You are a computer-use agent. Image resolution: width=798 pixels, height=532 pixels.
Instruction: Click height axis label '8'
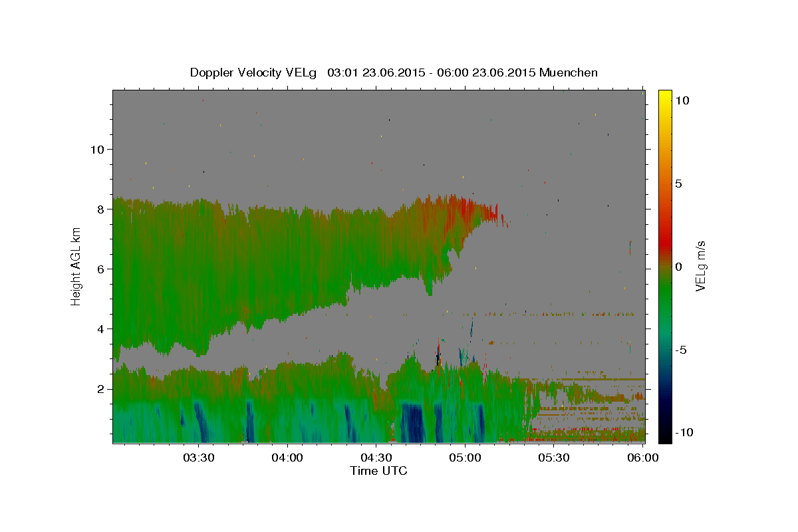click(x=100, y=209)
